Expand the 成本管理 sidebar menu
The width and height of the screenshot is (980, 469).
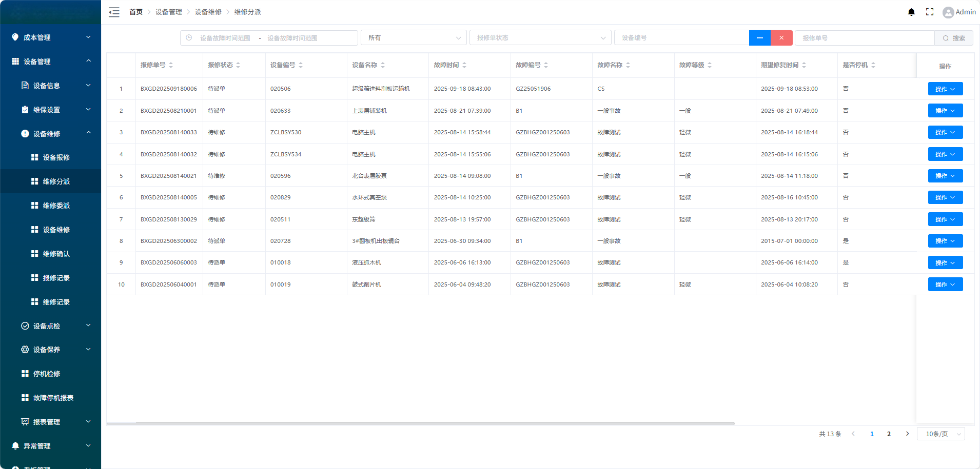50,37
